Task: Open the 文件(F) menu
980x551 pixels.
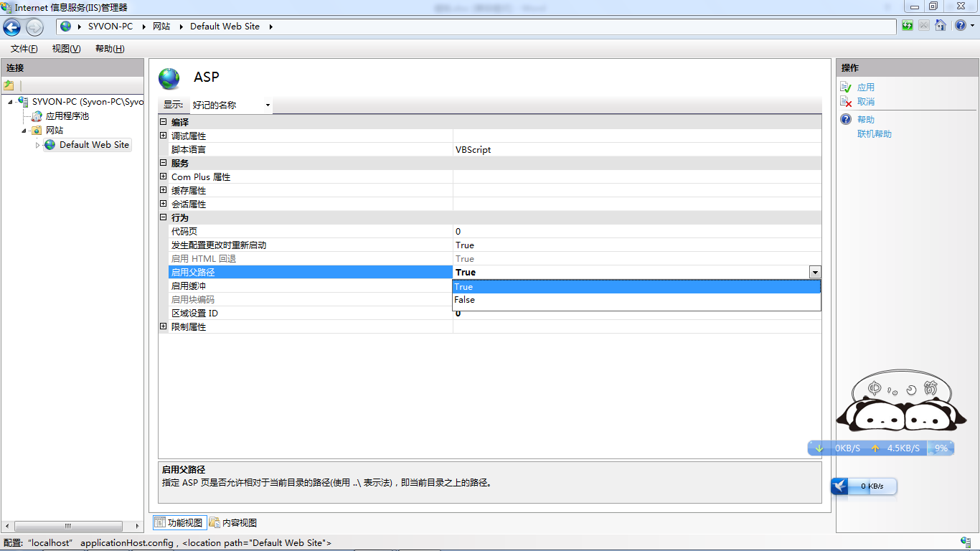Action: (x=24, y=49)
